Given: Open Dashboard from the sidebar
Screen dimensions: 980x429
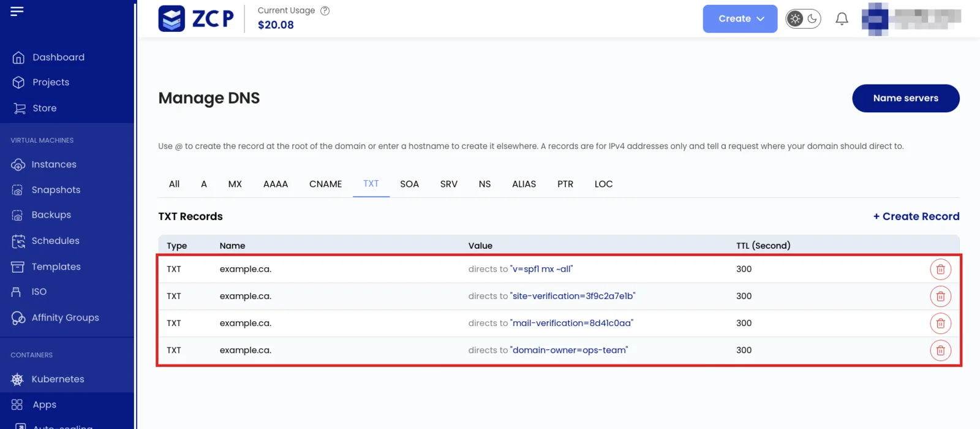Looking at the screenshot, I should tap(59, 58).
